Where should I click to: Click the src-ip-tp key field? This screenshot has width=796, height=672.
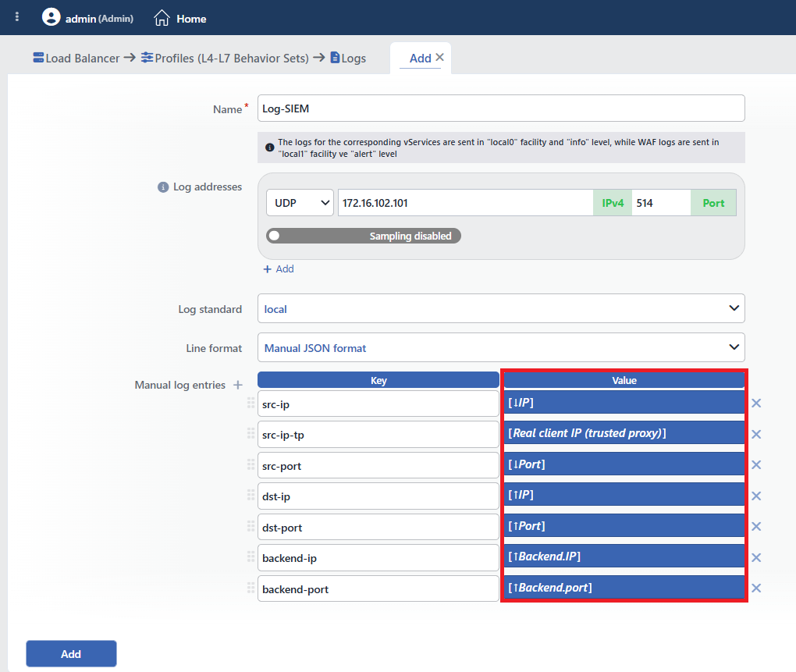378,435
